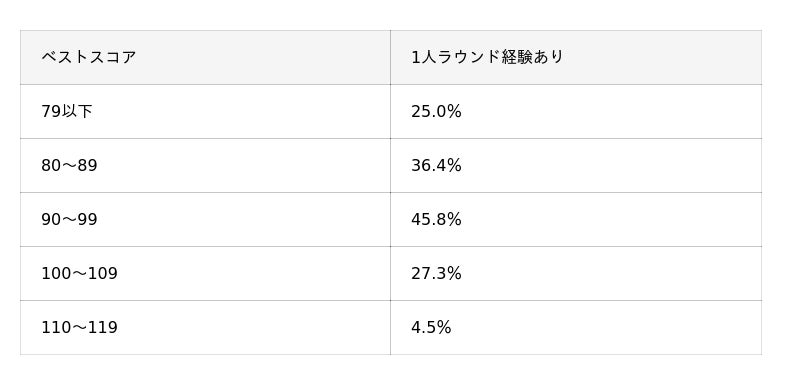Viewport: 800px width, 385px height.
Task: Click the 110～119 label text
Action: click(80, 327)
